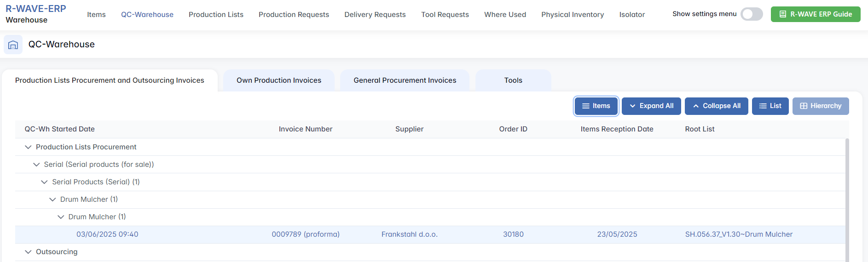This screenshot has height=262, width=868.
Task: Click the Items button list icon
Action: (586, 106)
